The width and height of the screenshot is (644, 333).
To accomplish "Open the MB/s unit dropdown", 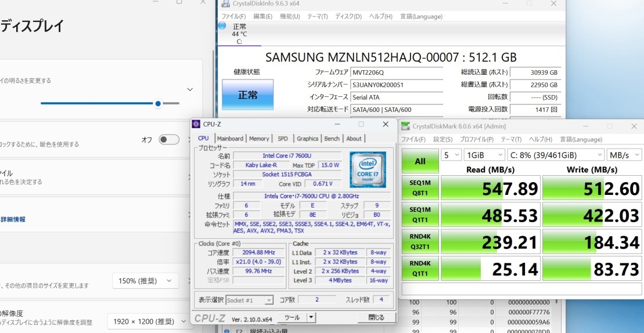I will click(624, 155).
